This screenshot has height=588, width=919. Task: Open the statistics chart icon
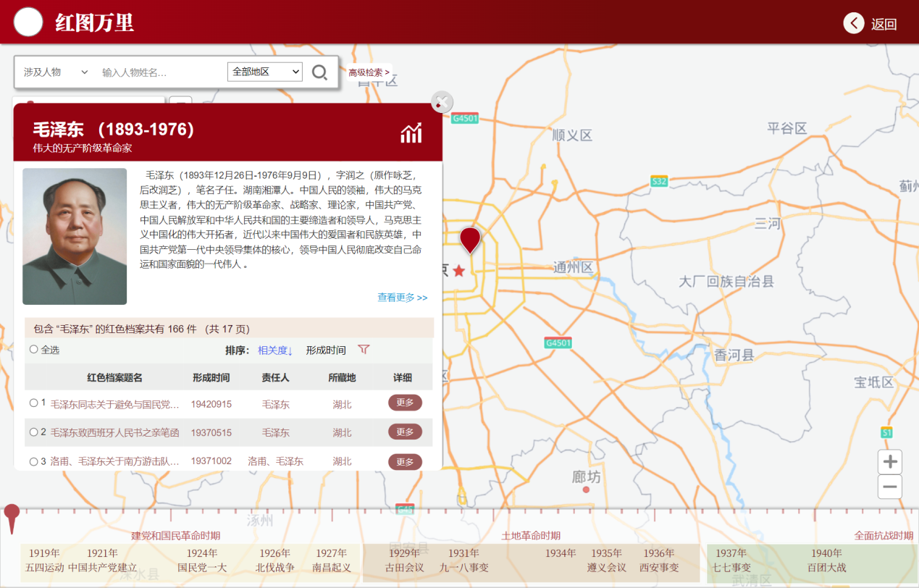(411, 133)
